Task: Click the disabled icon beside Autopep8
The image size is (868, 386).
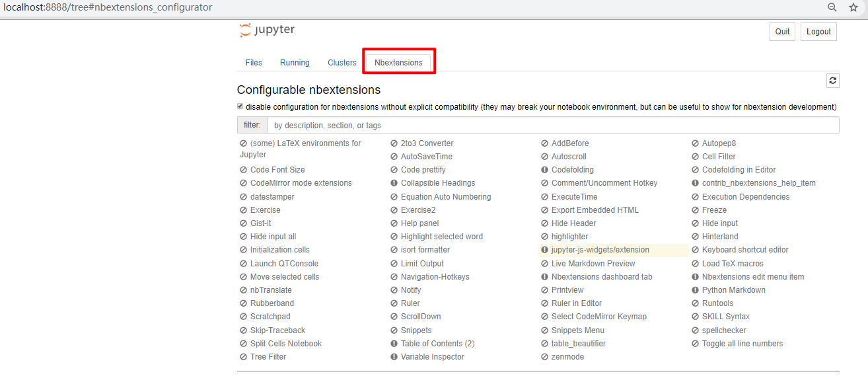Action: (x=696, y=143)
